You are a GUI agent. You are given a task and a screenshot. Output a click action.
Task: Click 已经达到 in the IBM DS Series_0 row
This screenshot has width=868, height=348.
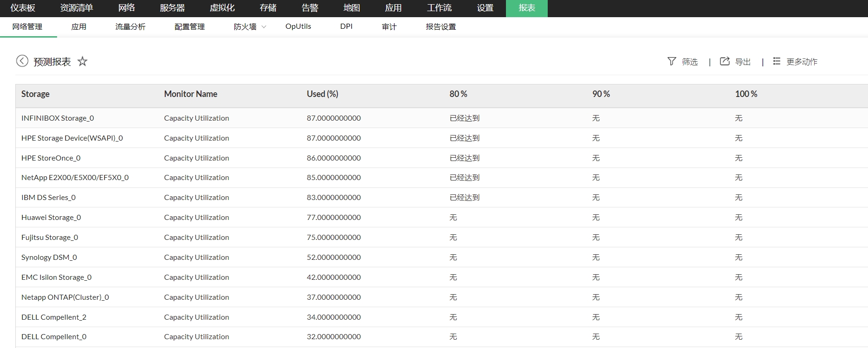[465, 198]
